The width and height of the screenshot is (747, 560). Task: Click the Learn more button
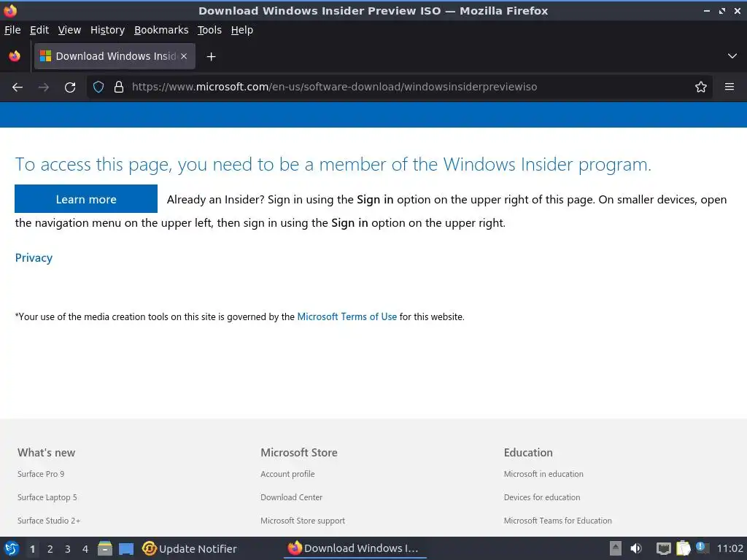click(x=86, y=199)
